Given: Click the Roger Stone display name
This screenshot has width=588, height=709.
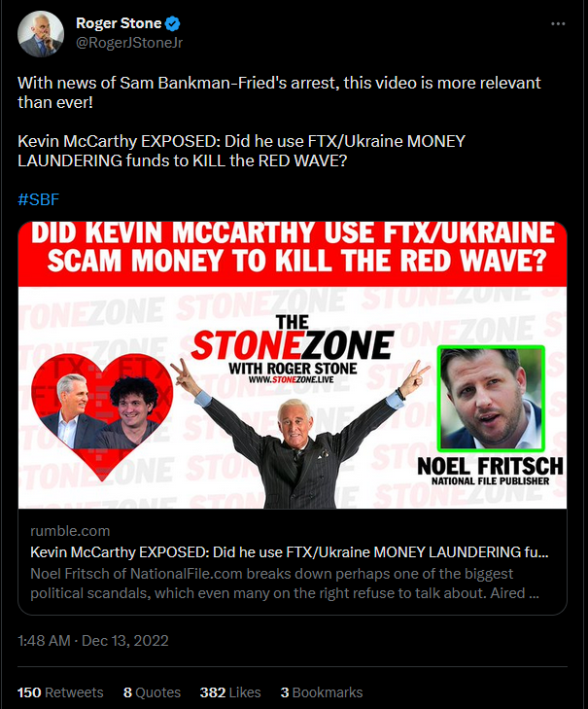Looking at the screenshot, I should click(x=119, y=23).
